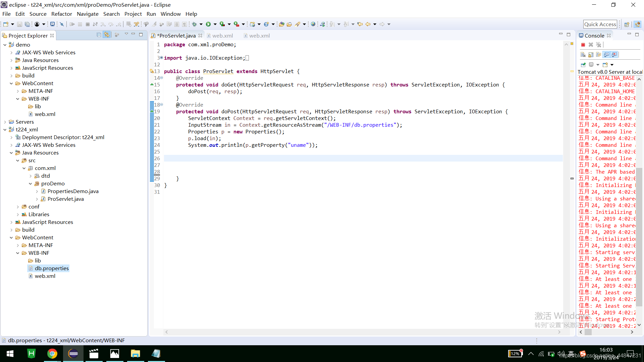Switch to first web.xml editor tab

(219, 36)
